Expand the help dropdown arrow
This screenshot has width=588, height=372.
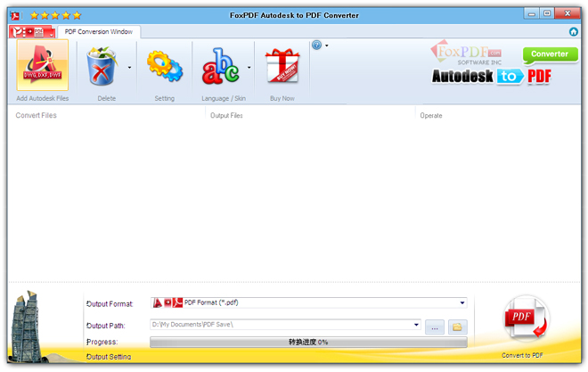coord(327,45)
